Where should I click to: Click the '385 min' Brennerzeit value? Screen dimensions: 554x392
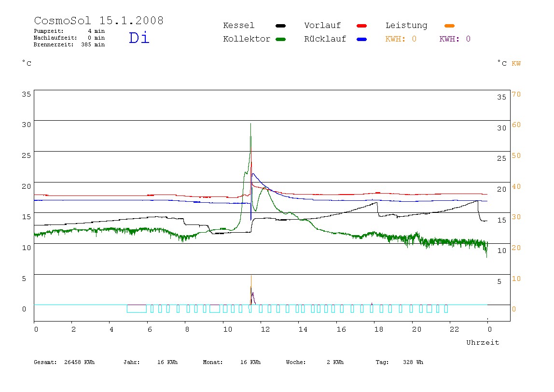tap(93, 44)
